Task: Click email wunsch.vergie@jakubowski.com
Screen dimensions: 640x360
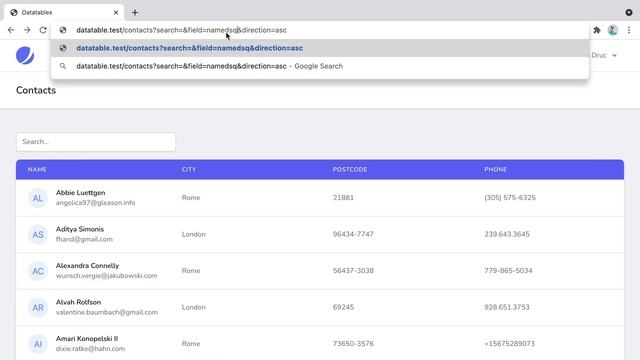Action: pos(107,276)
